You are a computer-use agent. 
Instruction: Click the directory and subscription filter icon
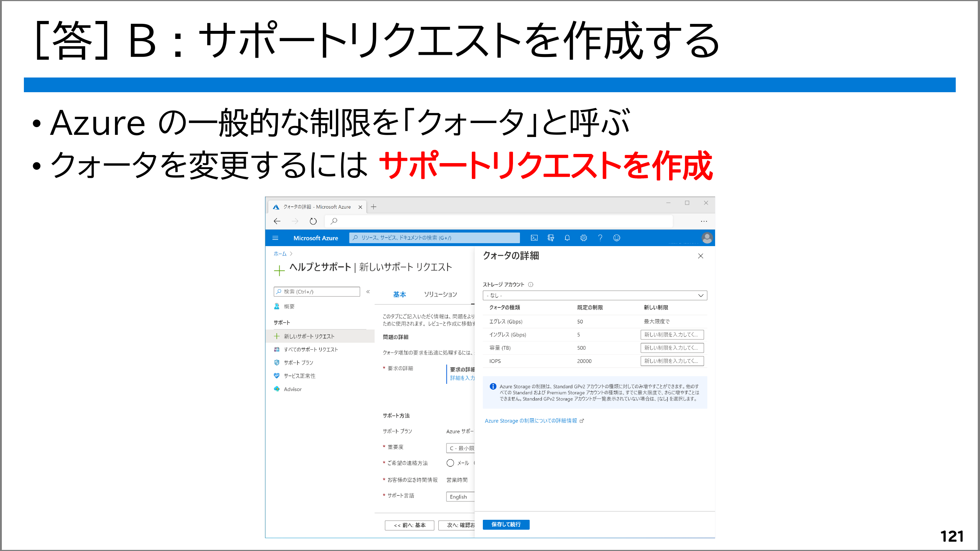click(550, 238)
